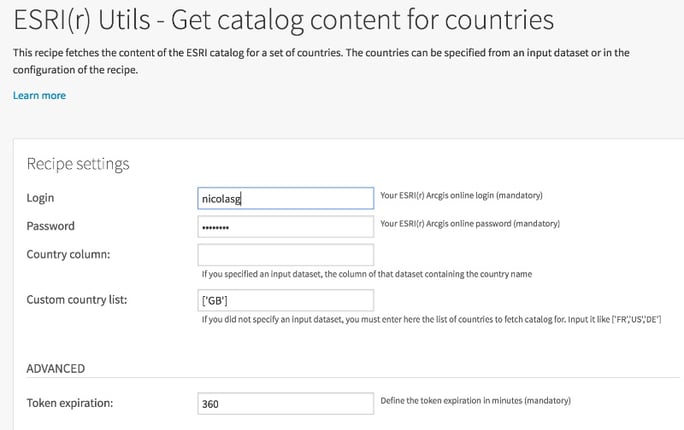Click the ESRI(r) Utils page title

click(284, 20)
